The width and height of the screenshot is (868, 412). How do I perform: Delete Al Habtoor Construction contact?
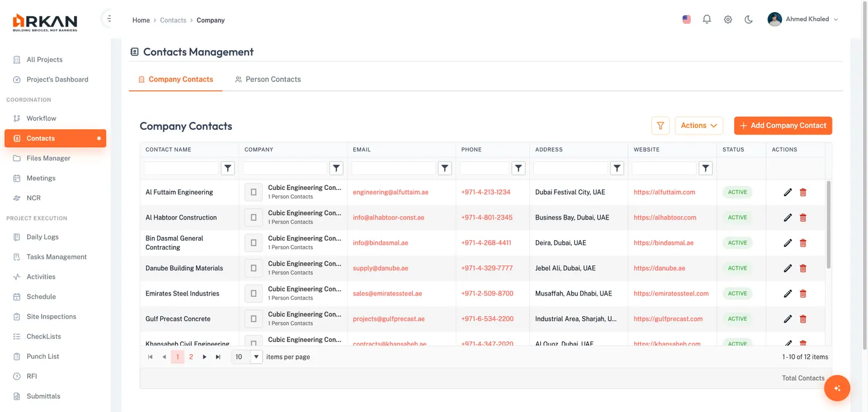(803, 218)
